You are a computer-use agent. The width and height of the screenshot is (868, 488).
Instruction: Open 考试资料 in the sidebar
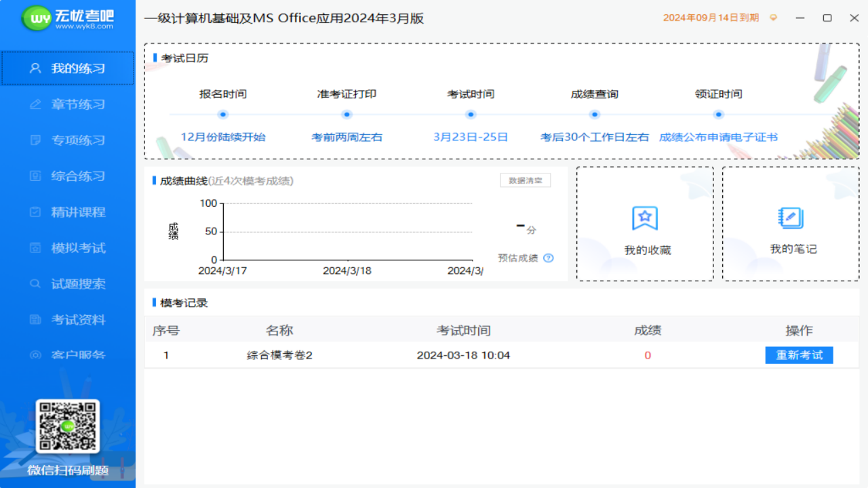point(68,320)
